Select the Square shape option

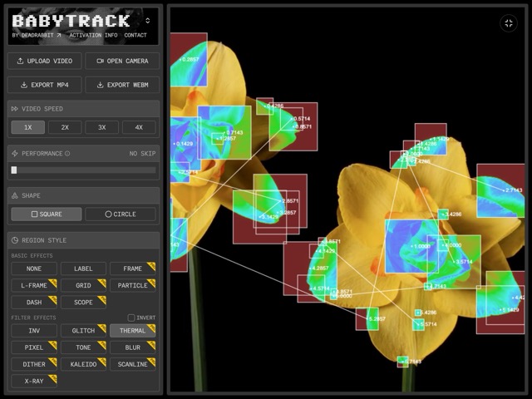click(47, 214)
